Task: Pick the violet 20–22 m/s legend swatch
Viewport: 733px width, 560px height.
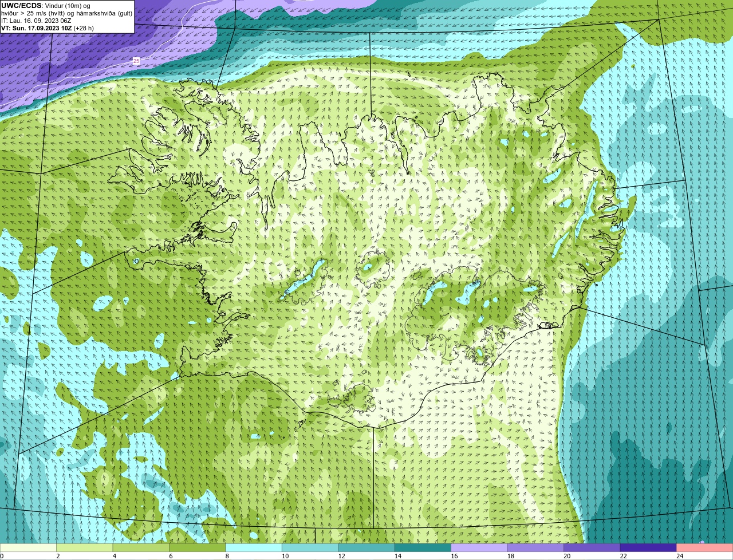Action: (x=592, y=547)
